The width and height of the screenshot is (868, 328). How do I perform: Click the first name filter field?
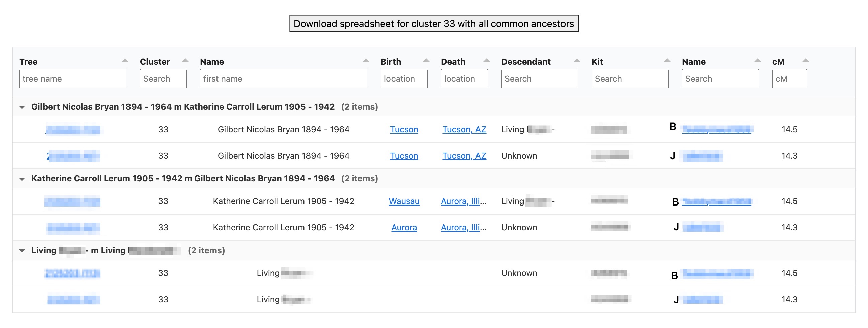[x=283, y=79]
